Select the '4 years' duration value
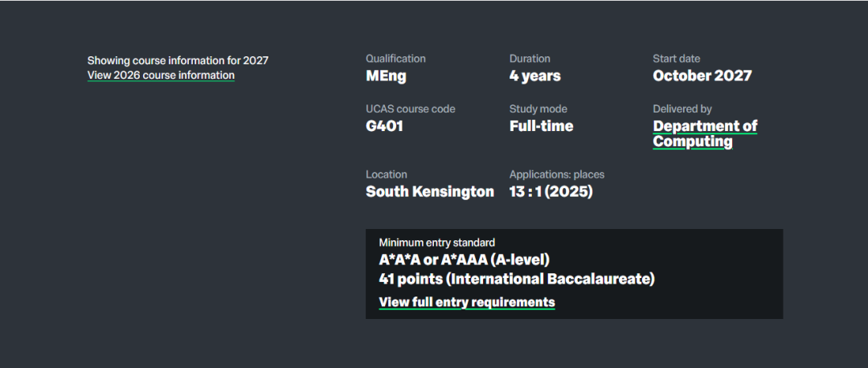 click(534, 76)
